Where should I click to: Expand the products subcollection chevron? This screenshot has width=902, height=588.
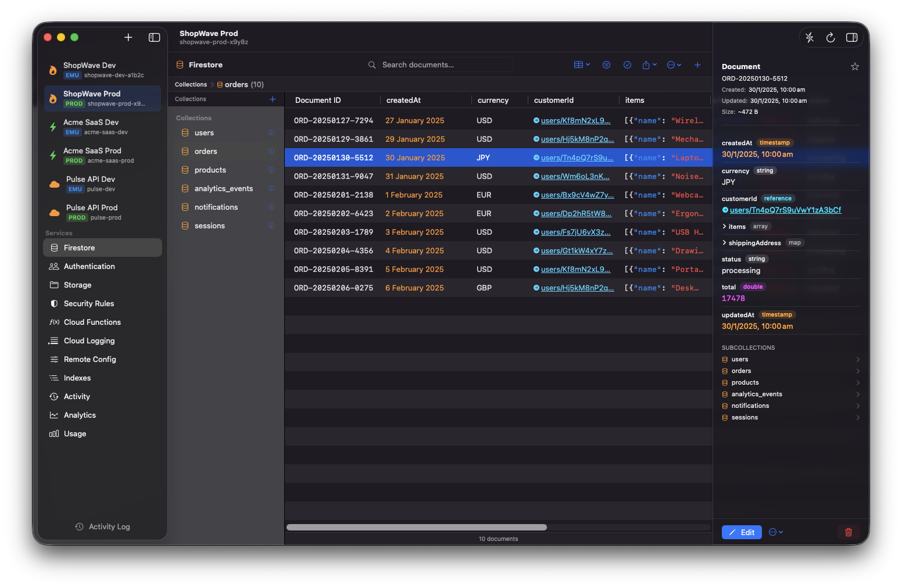point(858,382)
